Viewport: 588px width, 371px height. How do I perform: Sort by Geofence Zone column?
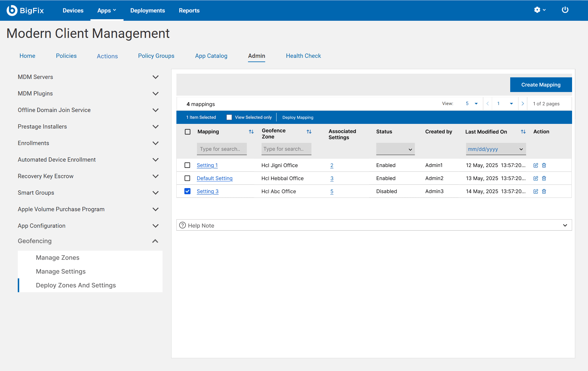point(309,132)
